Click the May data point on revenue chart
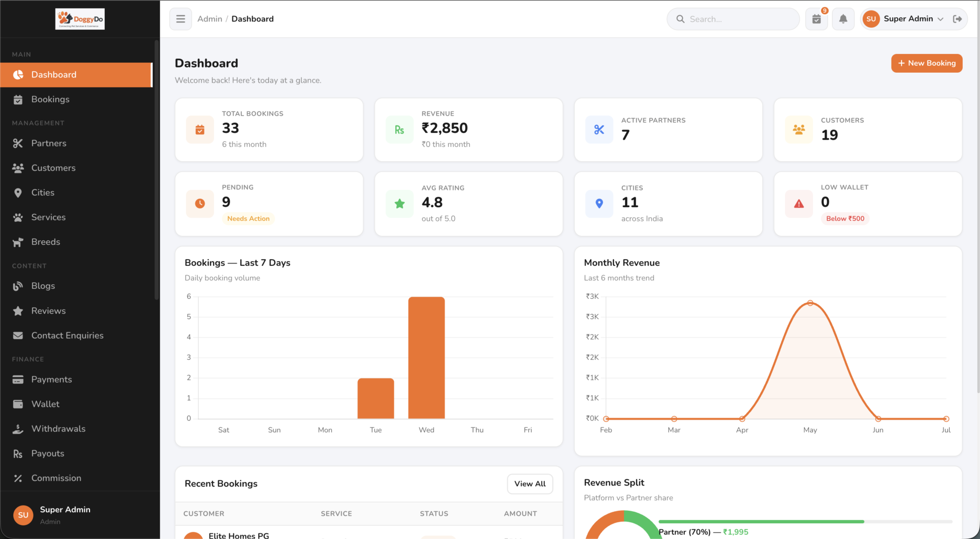 coord(810,303)
